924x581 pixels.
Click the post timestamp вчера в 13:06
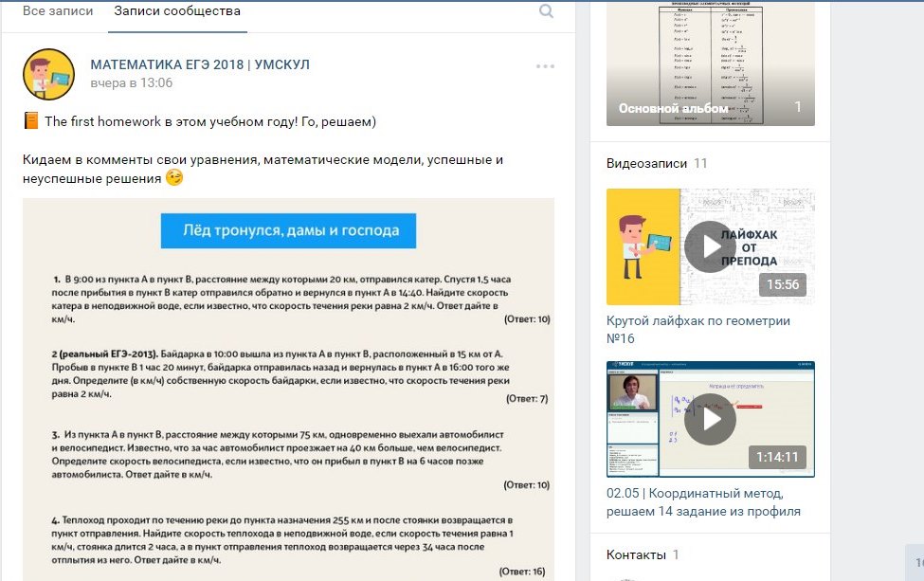[x=131, y=83]
